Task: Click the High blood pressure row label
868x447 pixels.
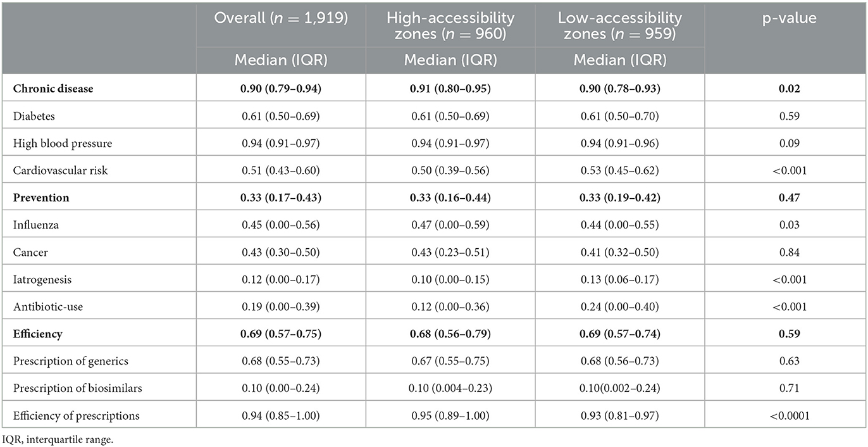Action: (62, 143)
